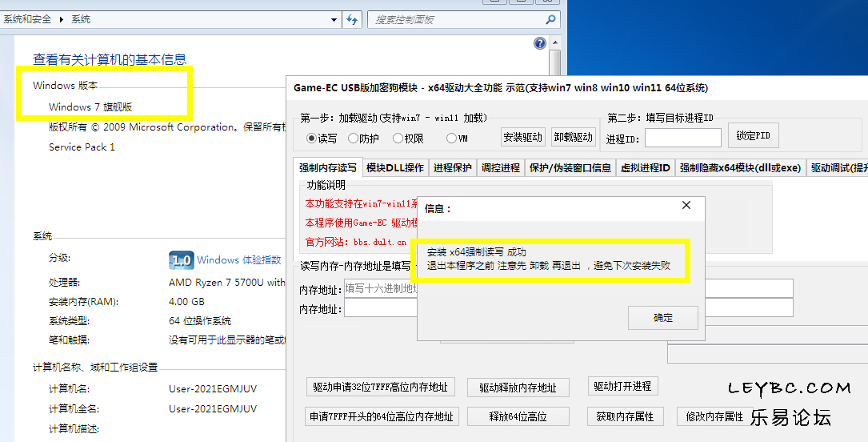Click the search magnifier icon in Control Panel
The height and width of the screenshot is (442, 868).
(x=550, y=20)
